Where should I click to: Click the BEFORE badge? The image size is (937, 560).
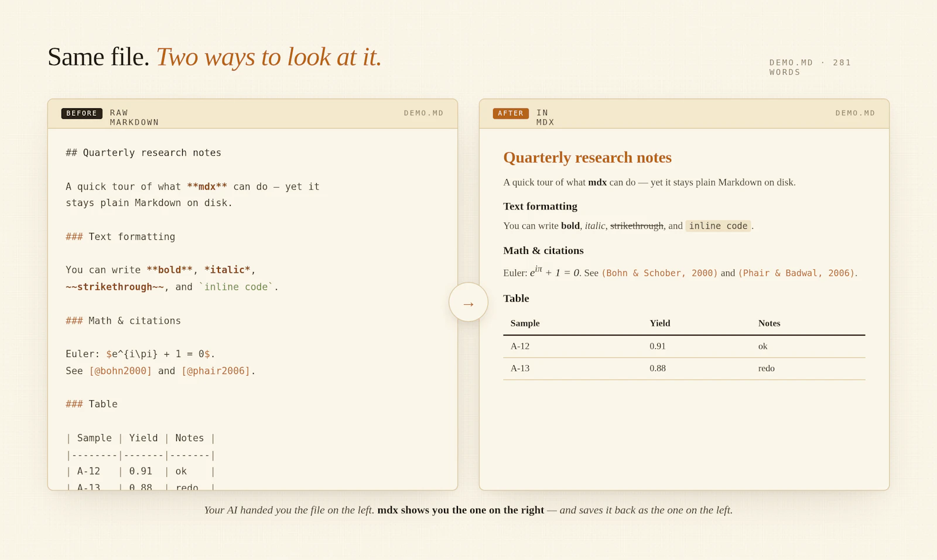(x=81, y=114)
